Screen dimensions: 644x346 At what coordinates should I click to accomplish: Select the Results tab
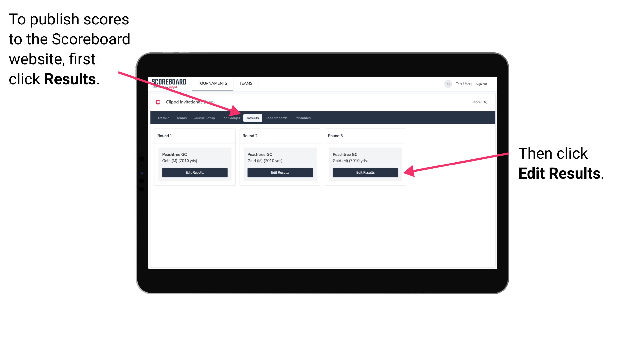pyautogui.click(x=253, y=118)
